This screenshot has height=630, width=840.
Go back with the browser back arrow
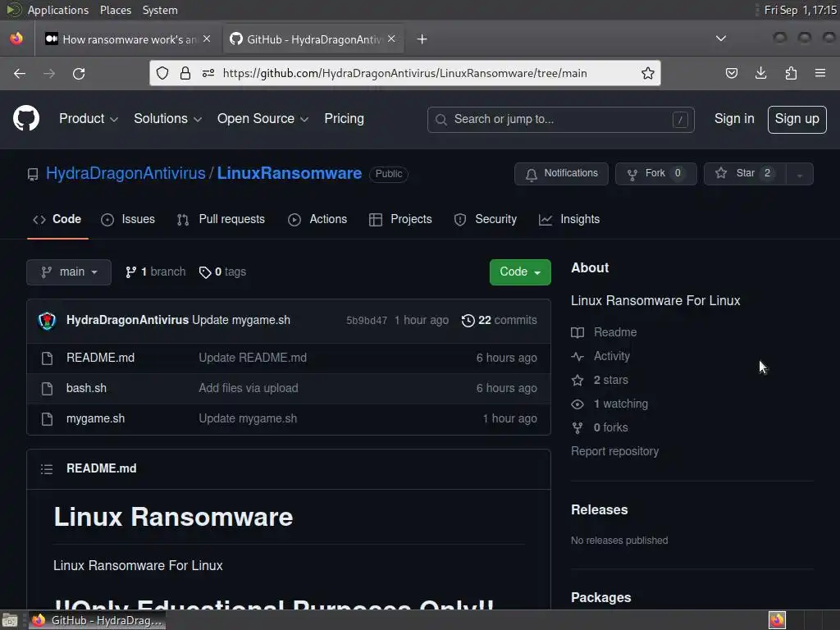(20, 73)
